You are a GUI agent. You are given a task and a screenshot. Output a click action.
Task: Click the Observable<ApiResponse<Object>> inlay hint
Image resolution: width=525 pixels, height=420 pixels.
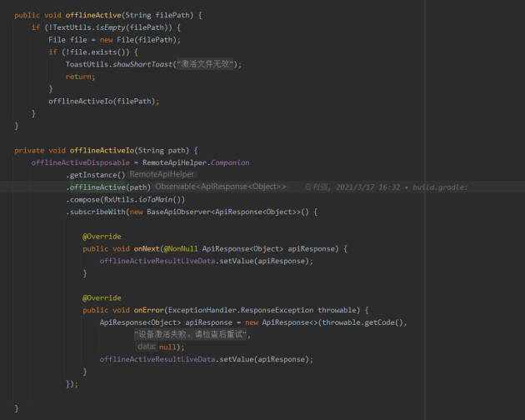point(221,187)
